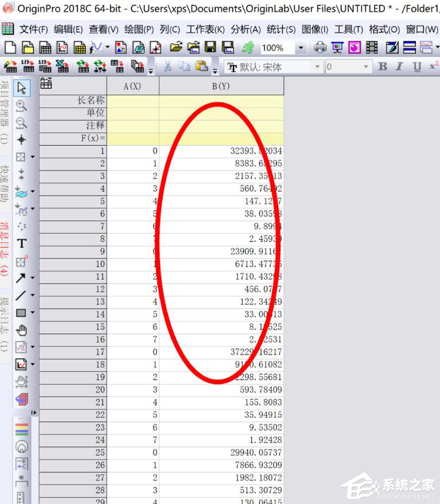
Task: Click the import single ASCII icon
Action: pos(28,67)
